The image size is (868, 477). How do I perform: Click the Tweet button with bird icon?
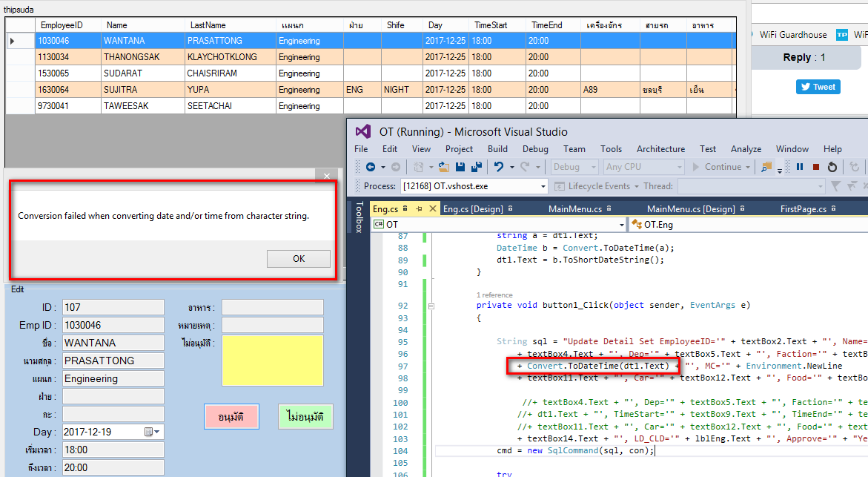tap(818, 87)
